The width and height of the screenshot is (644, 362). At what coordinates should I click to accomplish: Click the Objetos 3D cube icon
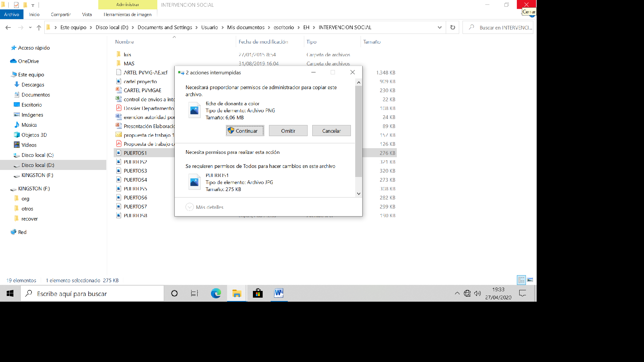click(x=17, y=135)
